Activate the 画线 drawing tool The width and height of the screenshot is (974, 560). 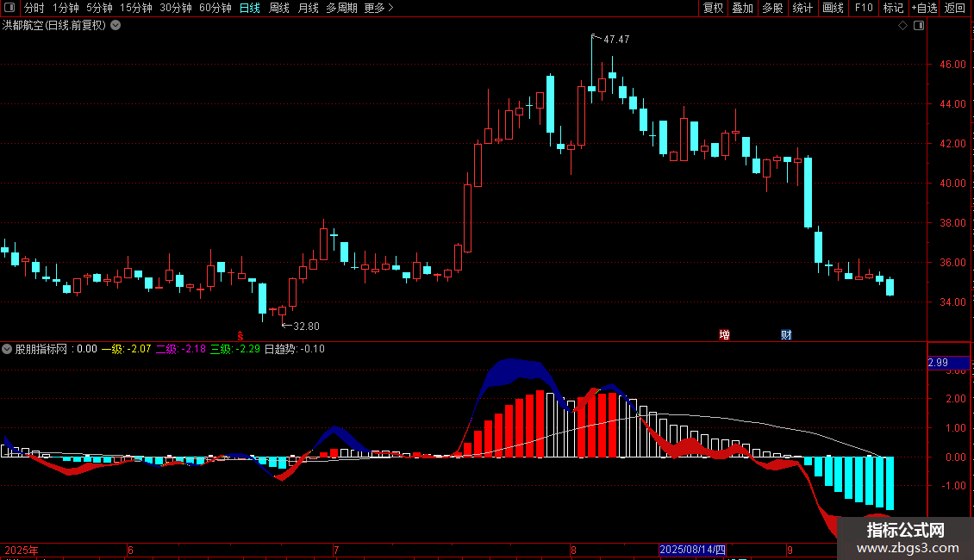click(833, 8)
